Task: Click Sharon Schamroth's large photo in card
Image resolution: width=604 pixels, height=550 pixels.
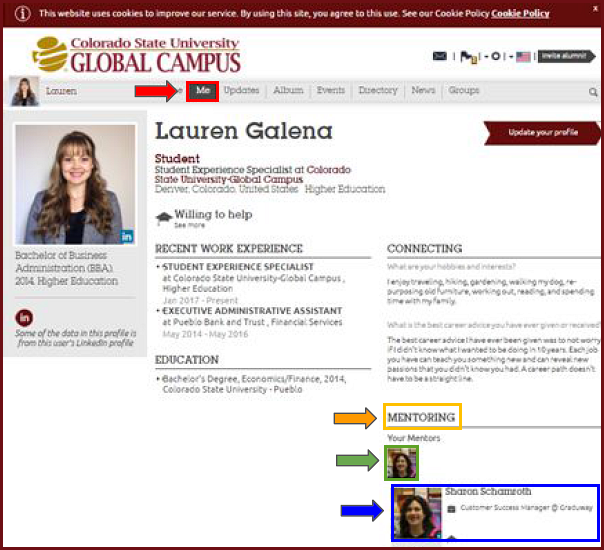Action: (x=418, y=513)
